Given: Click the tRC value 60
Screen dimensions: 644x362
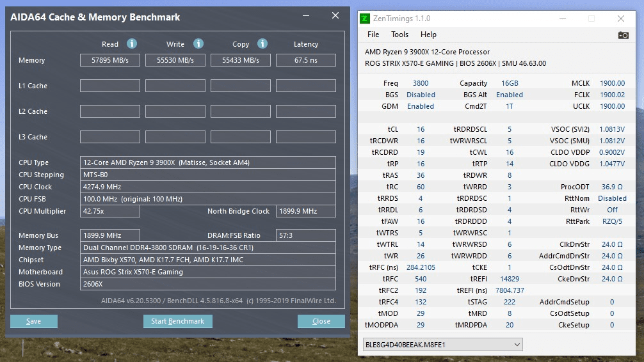Looking at the screenshot, I should 421,186.
